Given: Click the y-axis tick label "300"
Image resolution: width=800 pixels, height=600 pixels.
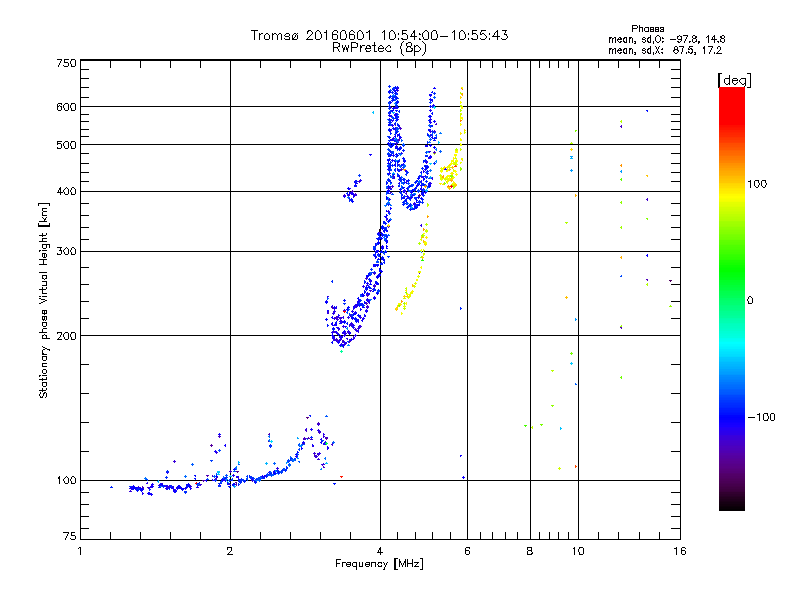Looking at the screenshot, I should [66, 252].
